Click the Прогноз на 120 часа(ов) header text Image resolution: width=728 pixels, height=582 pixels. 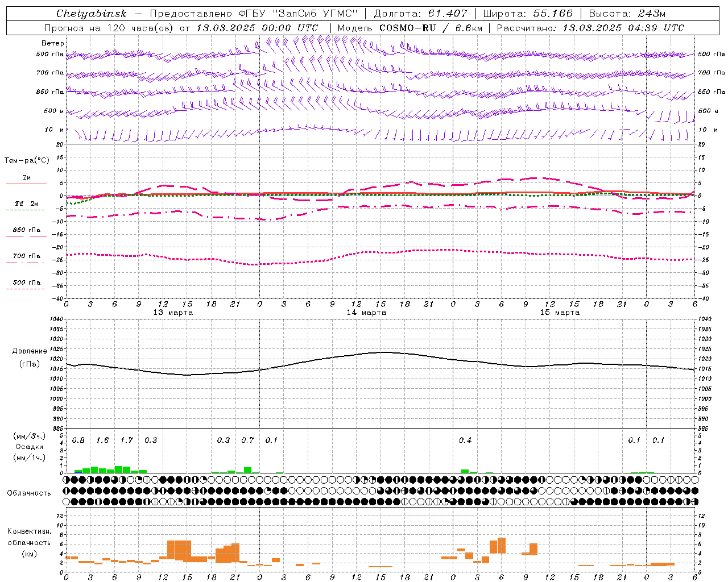(110, 28)
